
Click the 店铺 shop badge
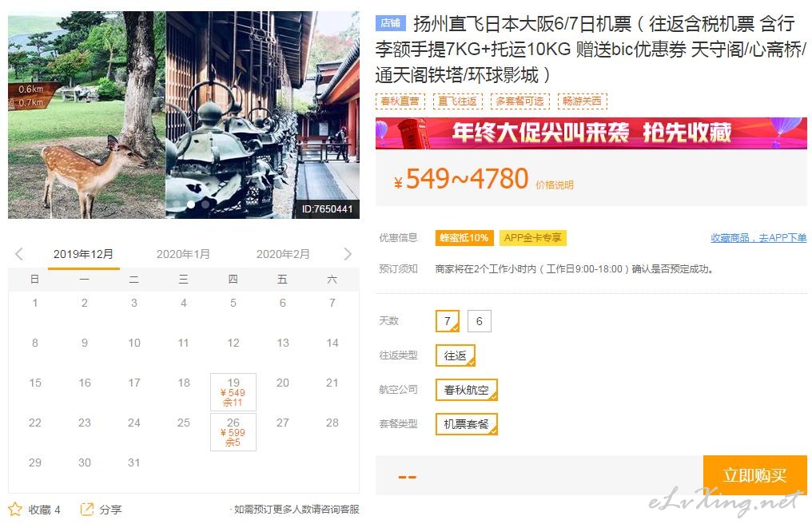pyautogui.click(x=390, y=23)
